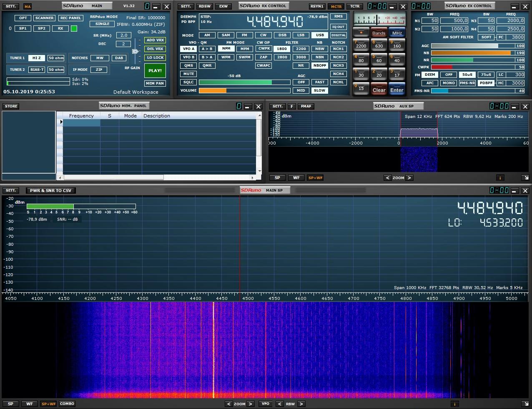The height and width of the screenshot is (409, 532).
Task: Open the SCANNER panel
Action: [x=44, y=18]
